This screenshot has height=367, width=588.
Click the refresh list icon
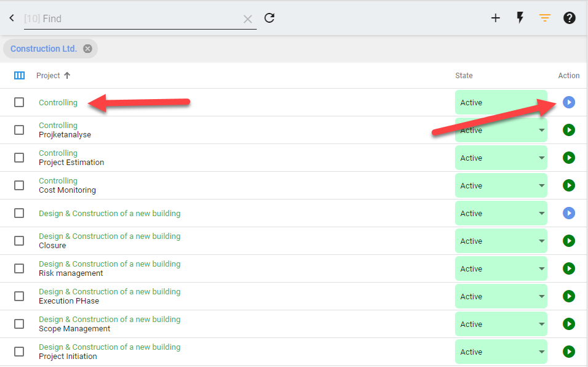[269, 18]
